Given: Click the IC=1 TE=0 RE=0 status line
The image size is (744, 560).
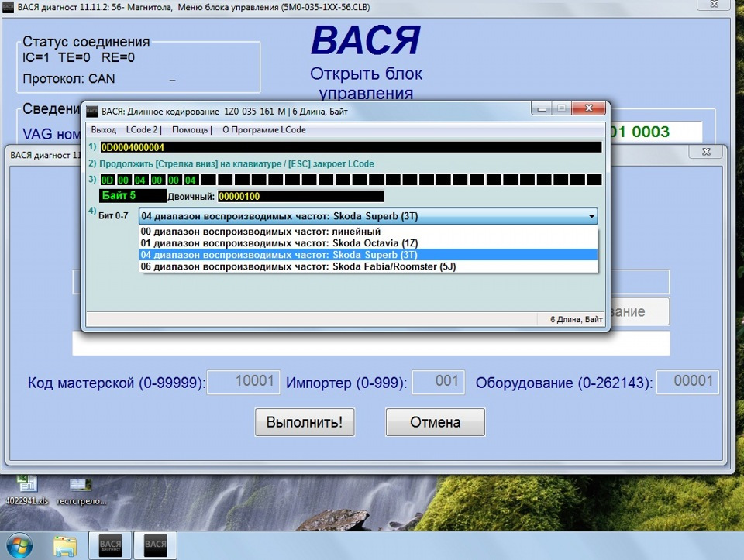Looking at the screenshot, I should coord(79,58).
